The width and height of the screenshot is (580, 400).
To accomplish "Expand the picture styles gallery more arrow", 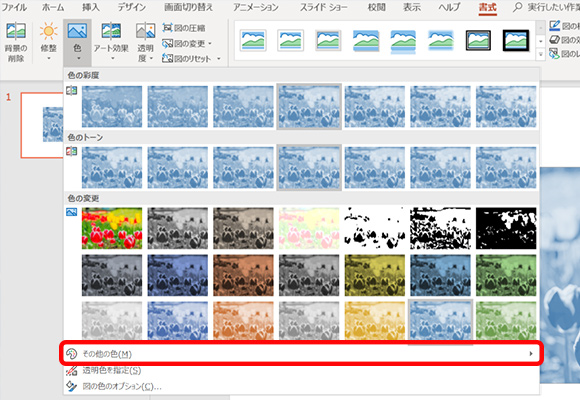I will point(540,55).
